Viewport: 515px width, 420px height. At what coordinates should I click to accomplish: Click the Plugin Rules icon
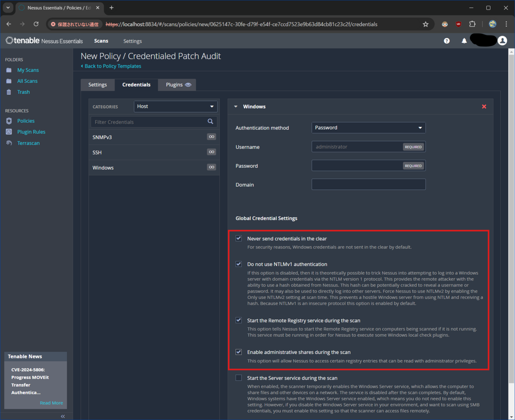click(9, 132)
